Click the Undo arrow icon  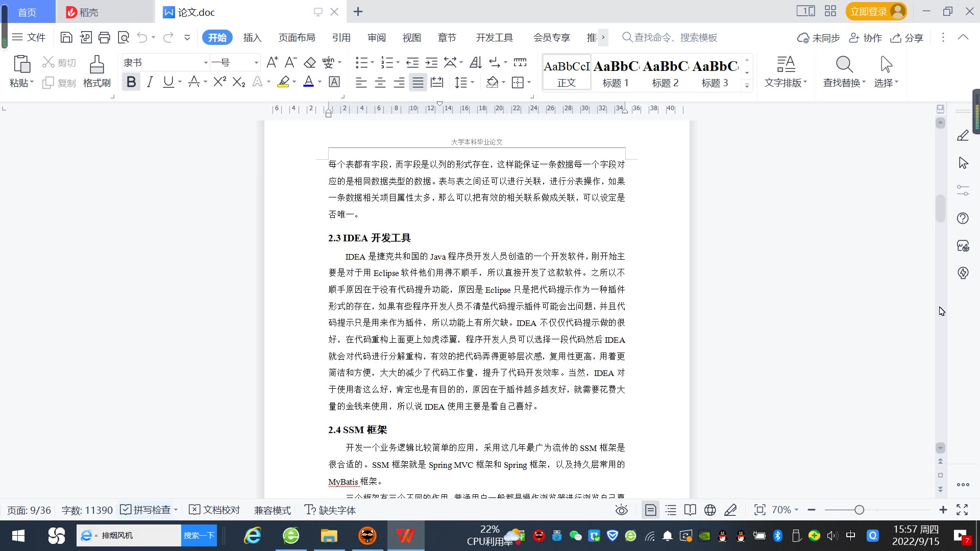click(x=142, y=37)
